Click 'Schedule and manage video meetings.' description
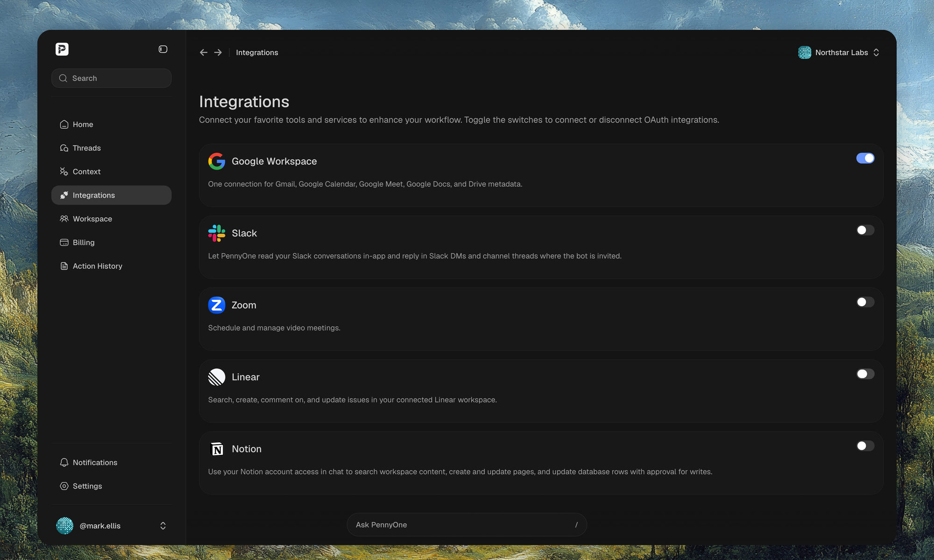 pyautogui.click(x=274, y=328)
